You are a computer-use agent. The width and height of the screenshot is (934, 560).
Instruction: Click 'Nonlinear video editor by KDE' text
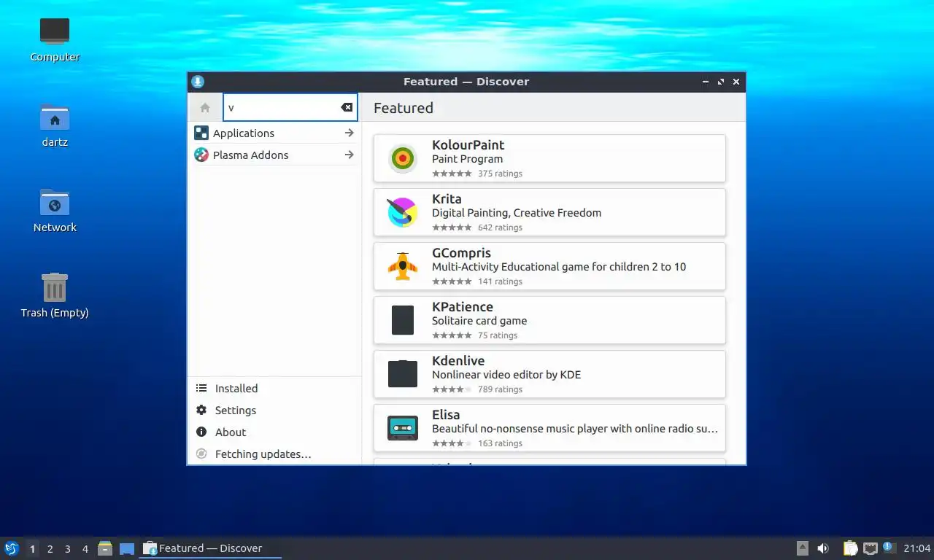(x=506, y=375)
